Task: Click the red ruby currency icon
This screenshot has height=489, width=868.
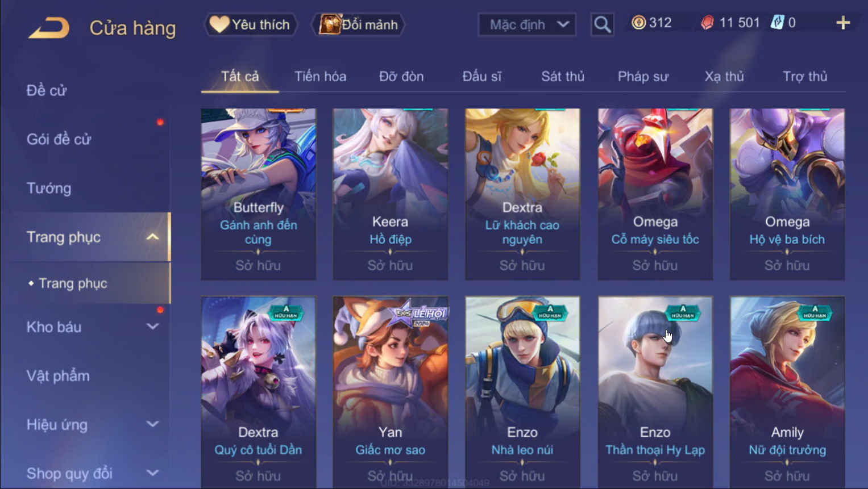Action: pos(707,23)
